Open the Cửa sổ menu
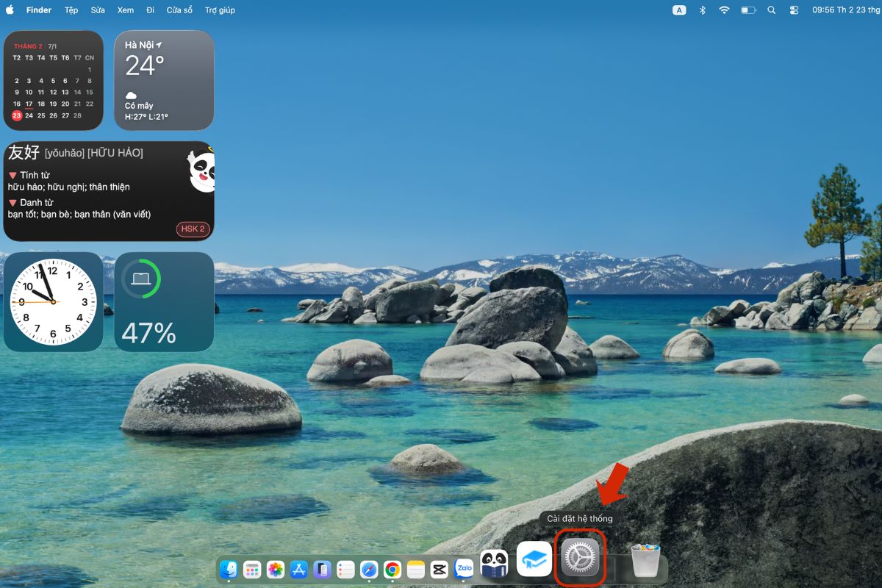 point(179,10)
